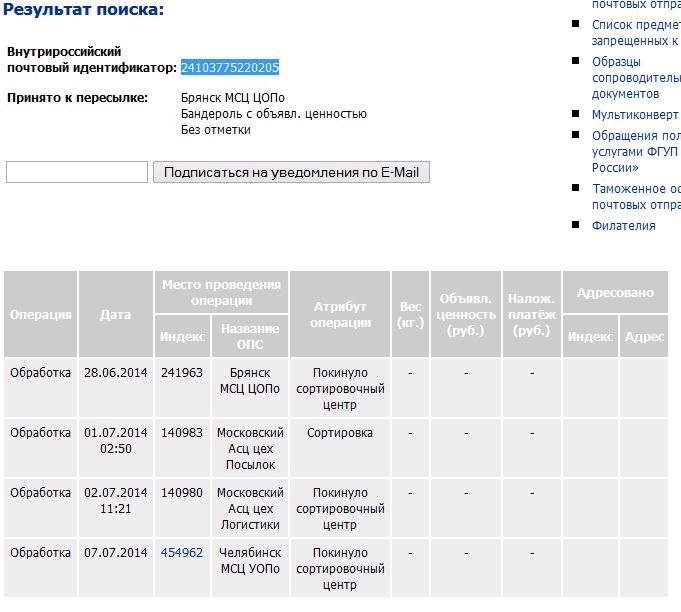Follow the 'Таможенное' postal items link
Image resolution: width=681 pixels, height=612 pixels.
tap(636, 196)
